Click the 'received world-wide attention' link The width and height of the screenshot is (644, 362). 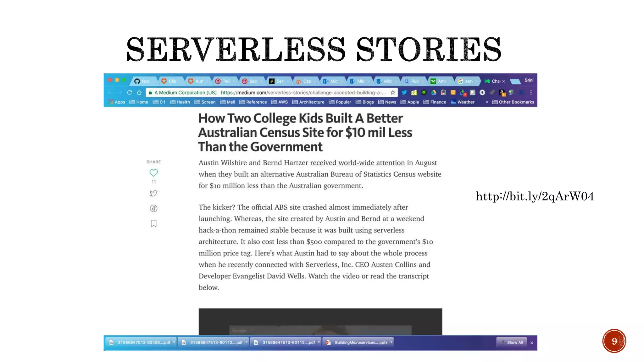coord(357,163)
